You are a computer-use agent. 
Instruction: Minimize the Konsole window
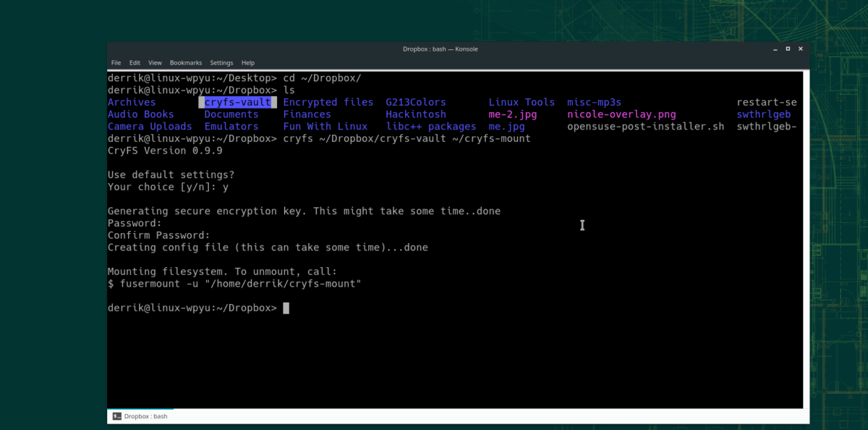click(775, 49)
